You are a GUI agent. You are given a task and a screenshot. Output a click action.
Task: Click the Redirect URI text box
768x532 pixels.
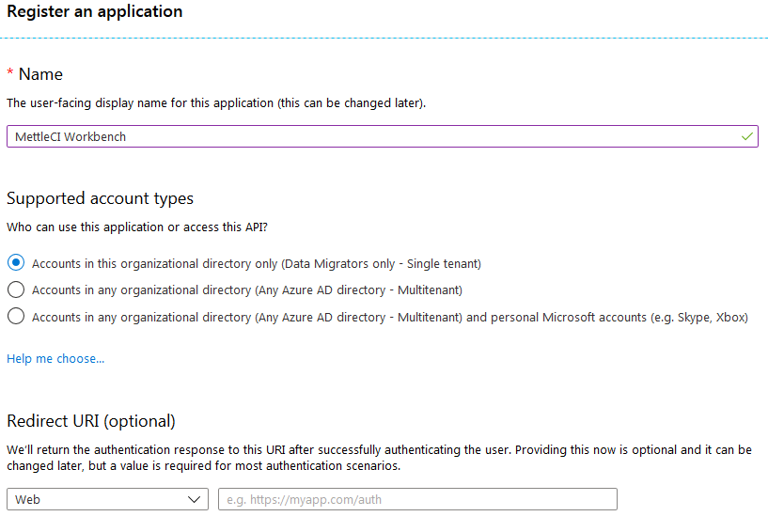[417, 499]
